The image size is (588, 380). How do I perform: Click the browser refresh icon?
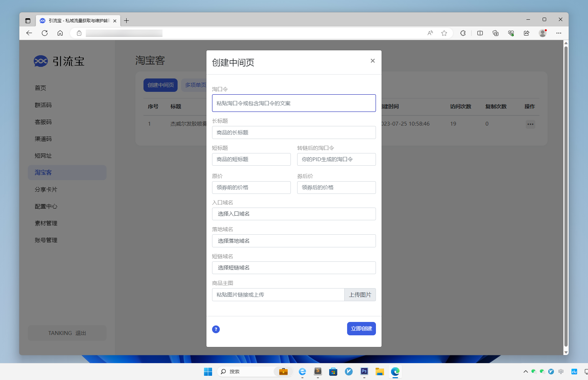pyautogui.click(x=45, y=33)
